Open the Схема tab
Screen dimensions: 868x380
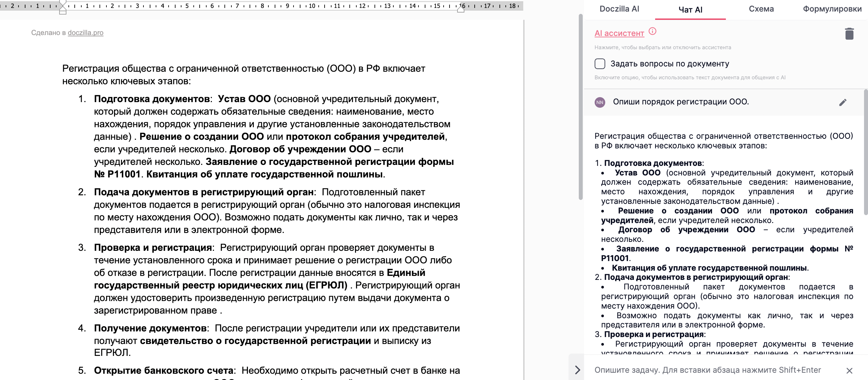pos(761,9)
